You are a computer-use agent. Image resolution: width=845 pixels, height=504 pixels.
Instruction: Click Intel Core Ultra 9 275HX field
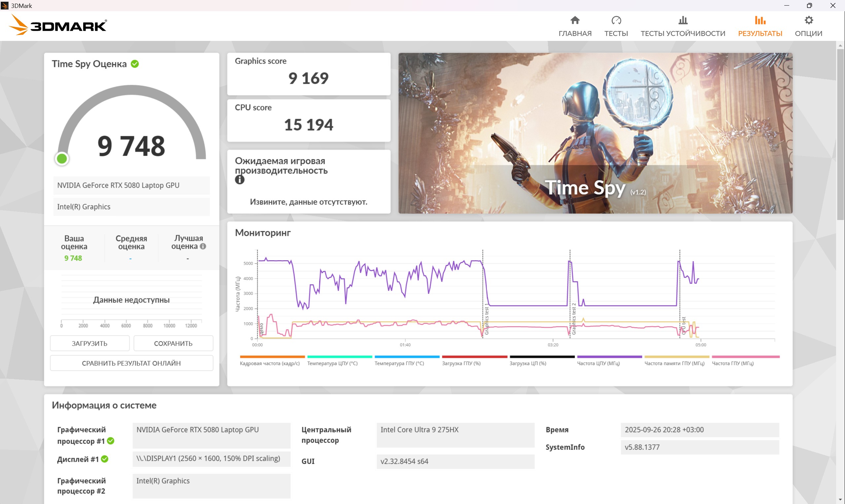pos(455,435)
